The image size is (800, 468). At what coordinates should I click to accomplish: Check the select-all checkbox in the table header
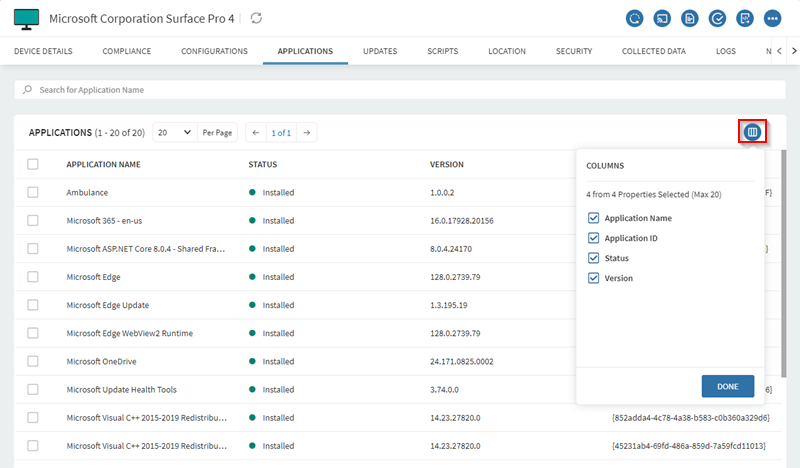pos(33,164)
